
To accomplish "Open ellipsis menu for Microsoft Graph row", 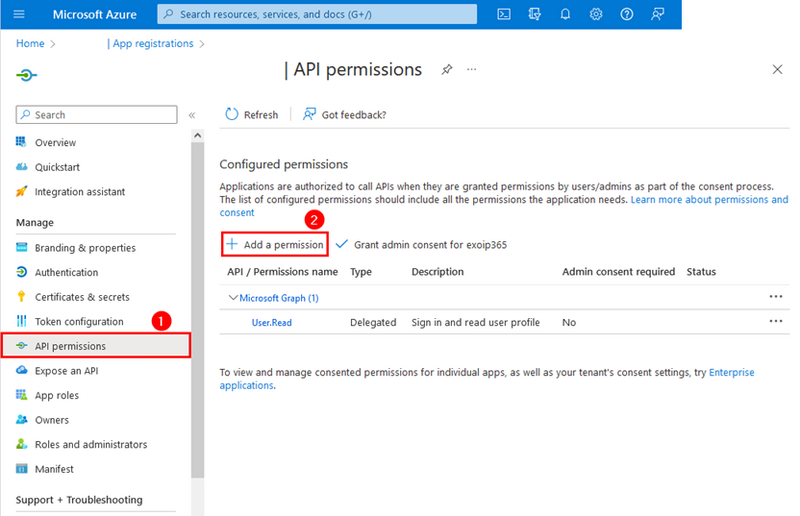I will 776,297.
